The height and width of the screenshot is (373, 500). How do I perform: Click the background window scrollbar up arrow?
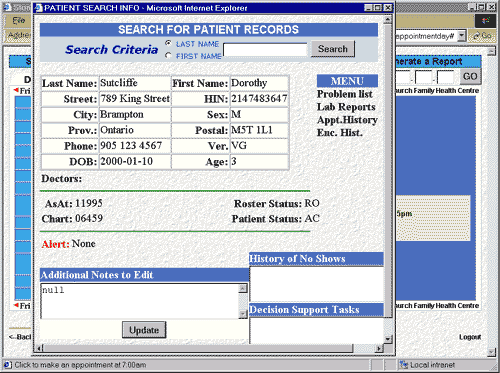click(491, 51)
